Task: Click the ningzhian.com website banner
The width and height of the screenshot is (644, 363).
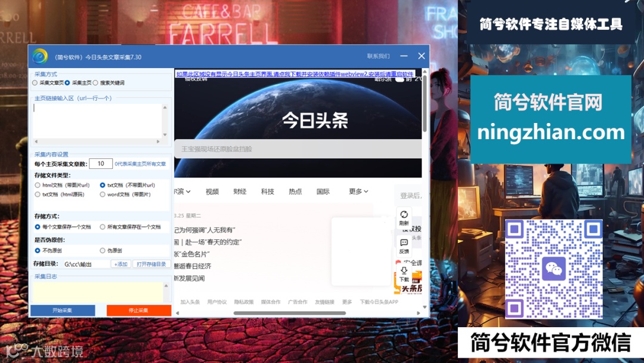Action: (x=550, y=119)
